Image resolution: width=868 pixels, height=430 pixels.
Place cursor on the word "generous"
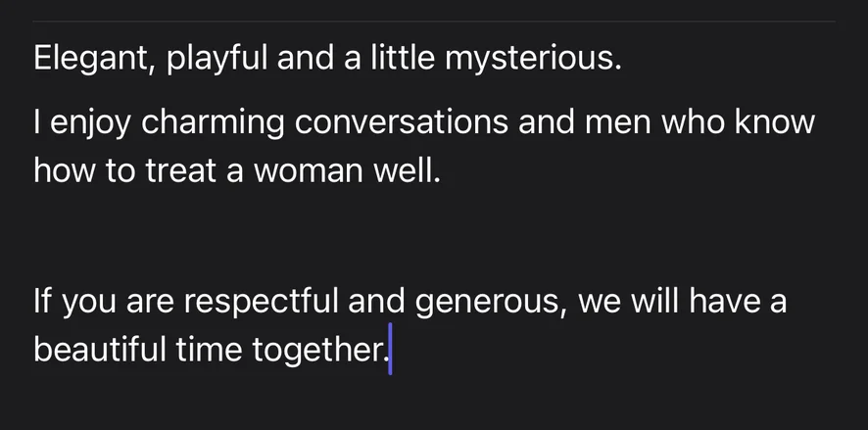488,300
